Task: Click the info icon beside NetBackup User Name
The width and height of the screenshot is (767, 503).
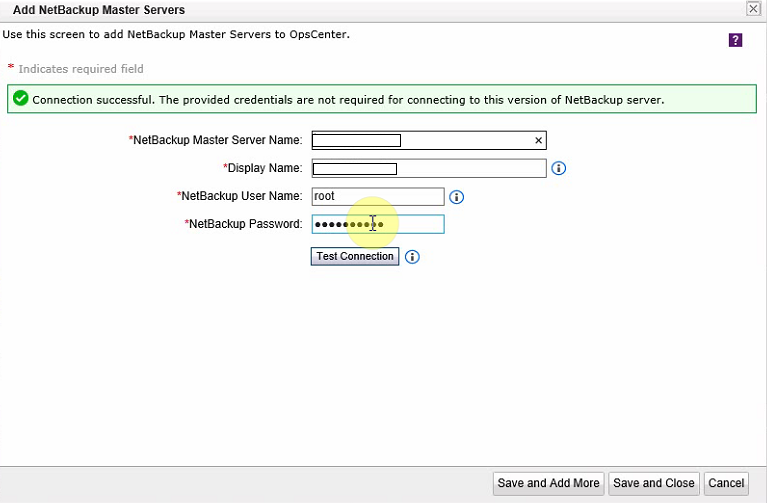Action: click(457, 197)
